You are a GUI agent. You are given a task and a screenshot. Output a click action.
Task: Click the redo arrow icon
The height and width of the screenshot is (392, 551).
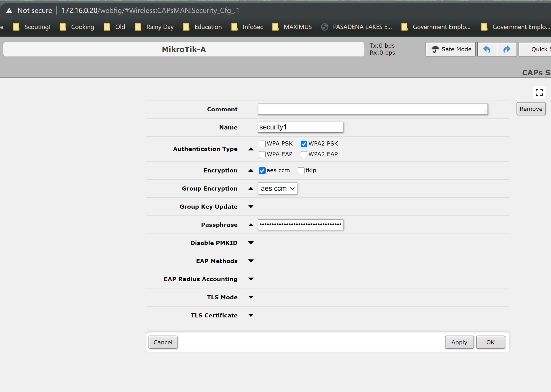[507, 49]
